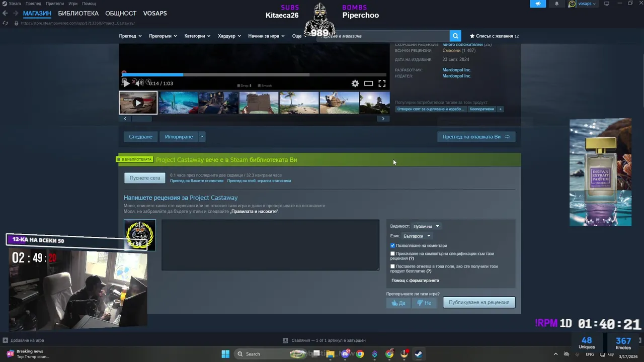The image size is (644, 362).
Task: Go forward with the browser forward arrow
Action: point(15,13)
